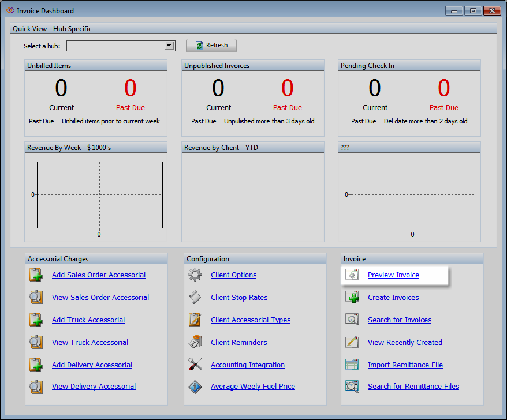Viewport: 507px width, 420px height.
Task: Click the Revenue By Week chart area
Action: pos(99,195)
